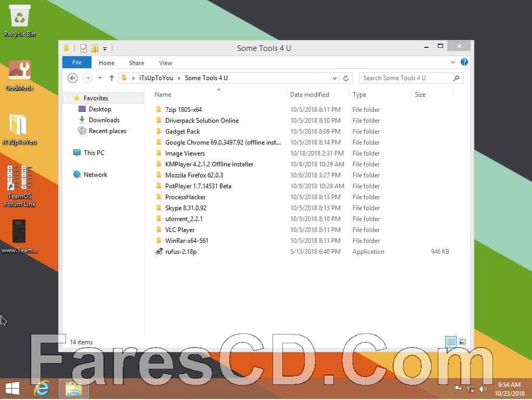The width and height of the screenshot is (532, 400).
Task: Click the Refresh button in address bar
Action: [346, 78]
